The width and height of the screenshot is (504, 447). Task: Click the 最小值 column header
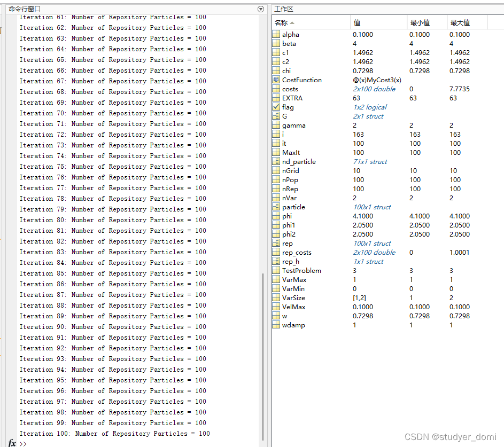[x=420, y=22]
